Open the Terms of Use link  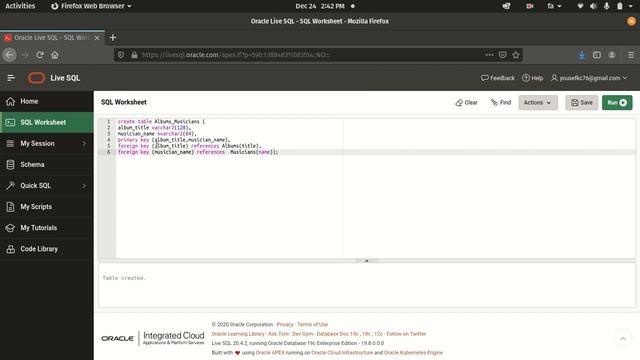pyautogui.click(x=312, y=324)
